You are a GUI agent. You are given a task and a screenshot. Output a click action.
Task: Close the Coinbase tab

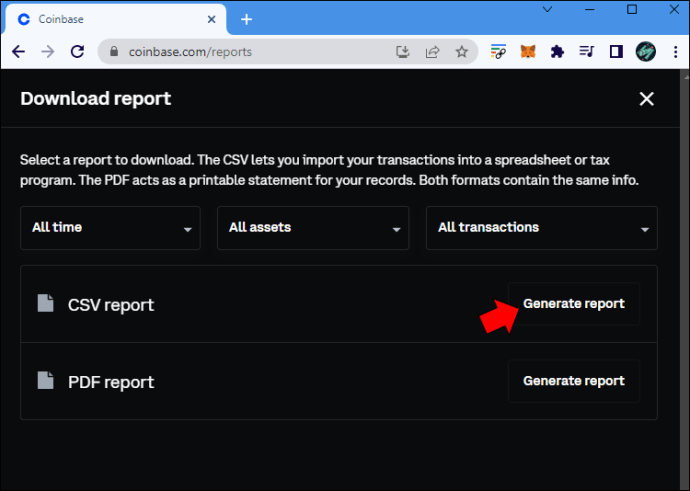coord(212,19)
